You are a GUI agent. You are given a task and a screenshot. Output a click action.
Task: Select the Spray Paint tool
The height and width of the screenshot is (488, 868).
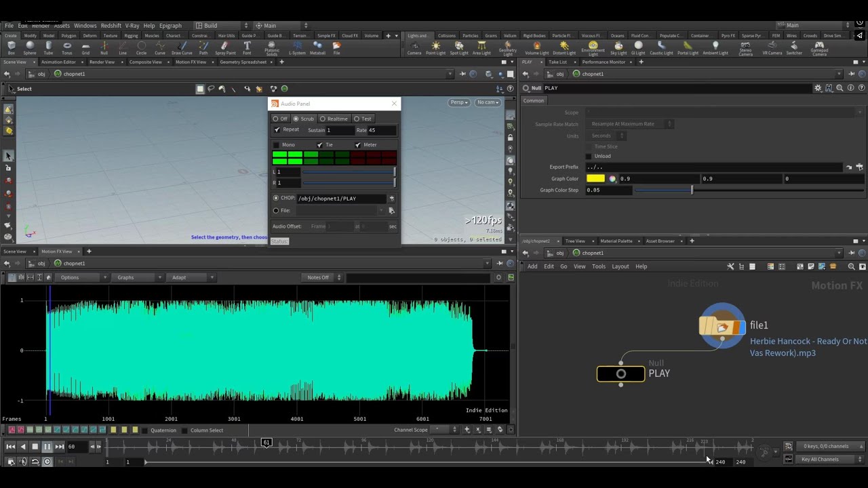pyautogui.click(x=225, y=48)
